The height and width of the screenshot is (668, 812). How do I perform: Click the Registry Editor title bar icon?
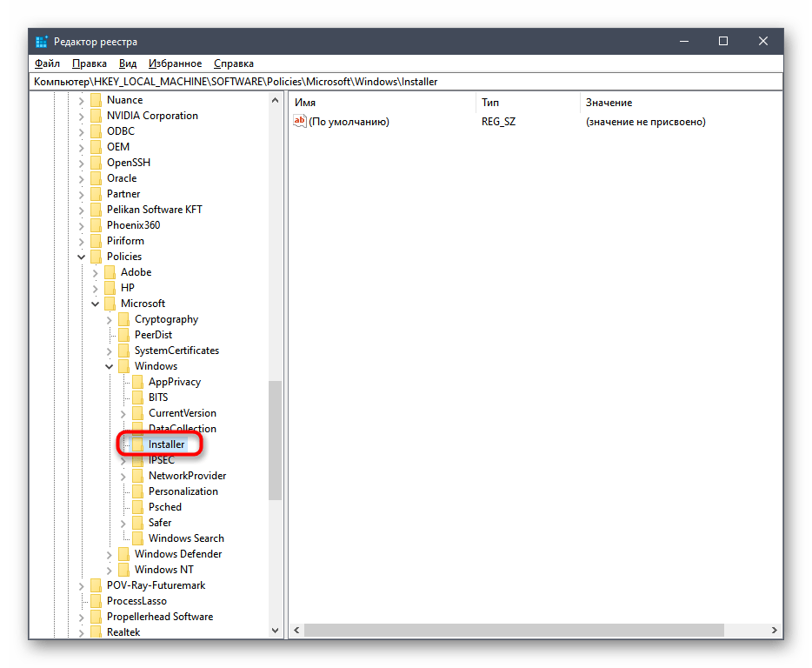tap(42, 42)
